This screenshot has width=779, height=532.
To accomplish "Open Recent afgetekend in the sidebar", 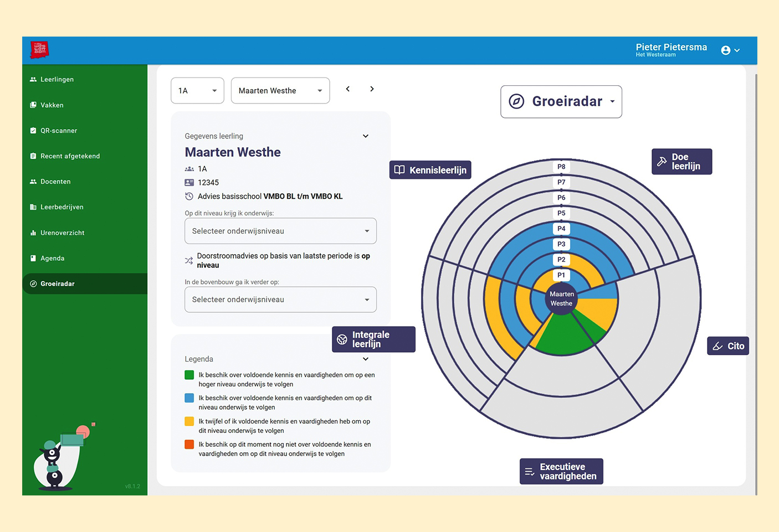I will (70, 156).
